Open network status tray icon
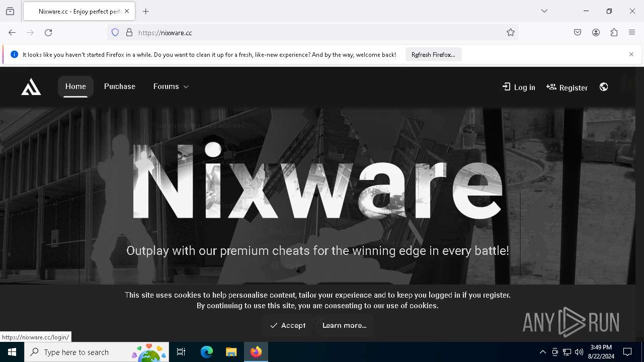 coord(567,352)
